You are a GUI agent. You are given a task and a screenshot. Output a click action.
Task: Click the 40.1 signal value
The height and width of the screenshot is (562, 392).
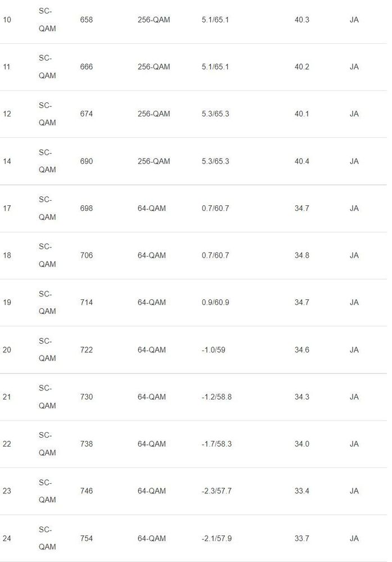302,114
